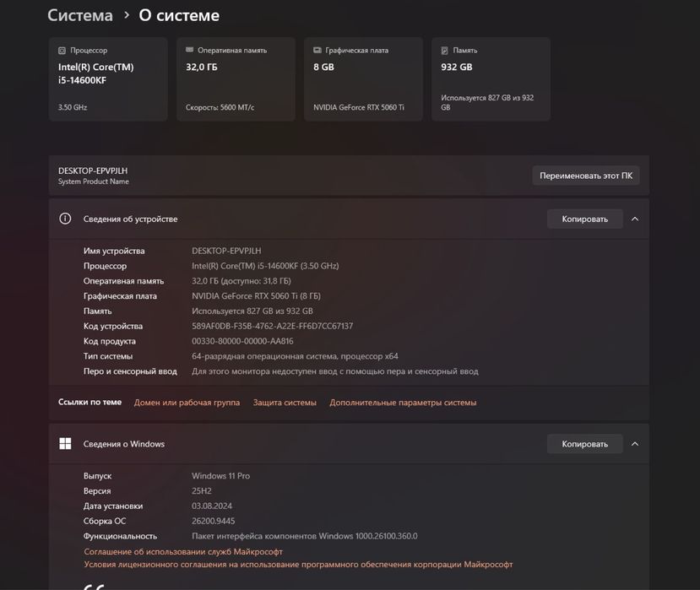Viewport: 700px width, 590px height.
Task: Click the Функциональность label
Action: 120,536
